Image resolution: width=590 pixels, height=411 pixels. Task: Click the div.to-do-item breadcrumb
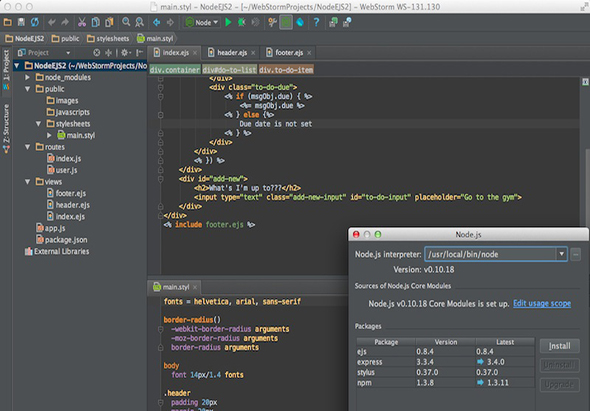coord(286,70)
